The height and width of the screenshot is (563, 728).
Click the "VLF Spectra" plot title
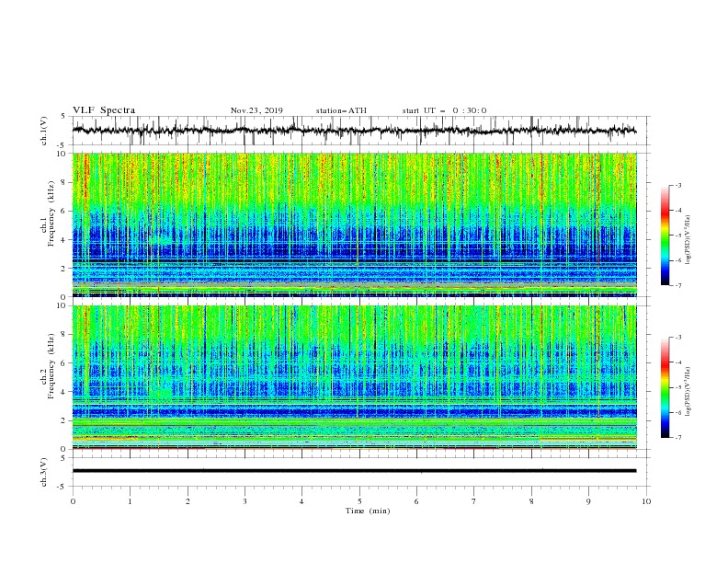pos(104,110)
